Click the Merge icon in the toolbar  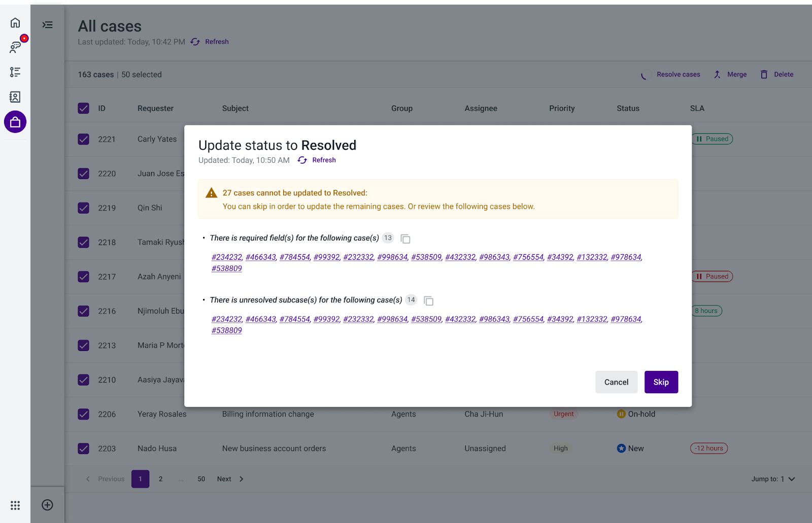coord(717,74)
